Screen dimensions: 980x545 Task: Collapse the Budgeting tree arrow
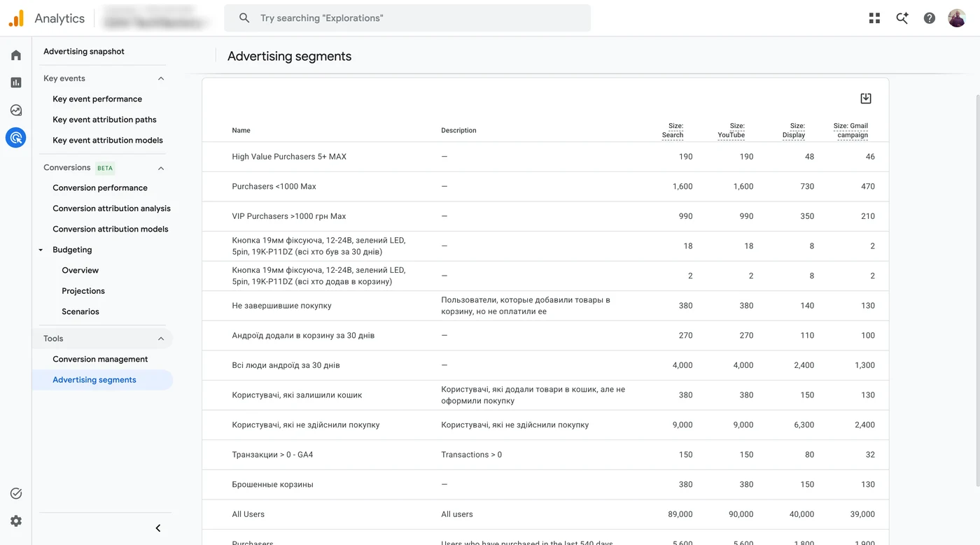point(41,250)
